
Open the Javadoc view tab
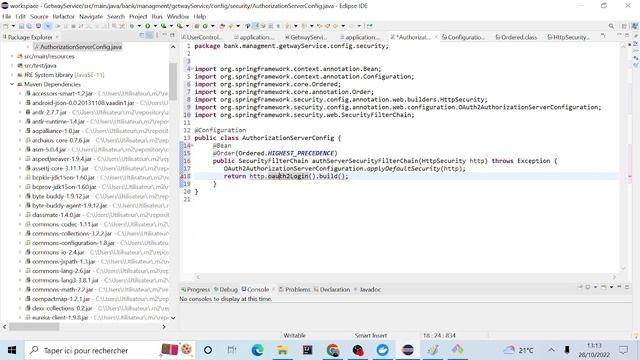(x=367, y=289)
